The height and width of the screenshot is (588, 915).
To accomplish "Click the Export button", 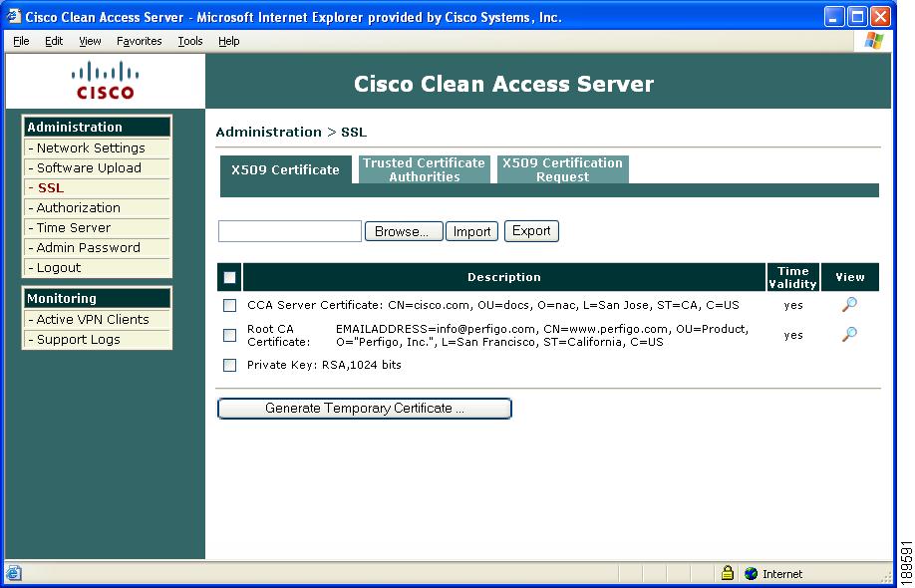I will pyautogui.click(x=531, y=231).
